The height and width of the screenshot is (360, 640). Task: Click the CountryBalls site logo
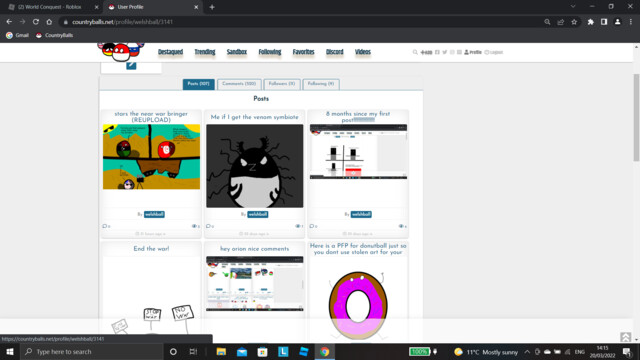pyautogui.click(x=121, y=51)
